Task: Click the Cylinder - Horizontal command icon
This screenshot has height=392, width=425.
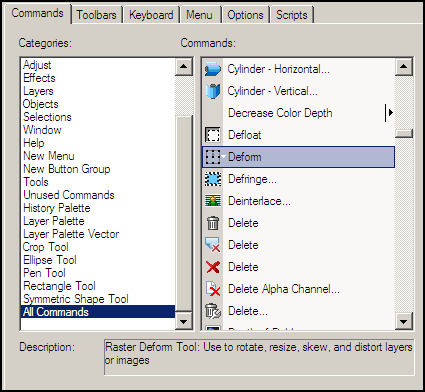Action: (213, 69)
